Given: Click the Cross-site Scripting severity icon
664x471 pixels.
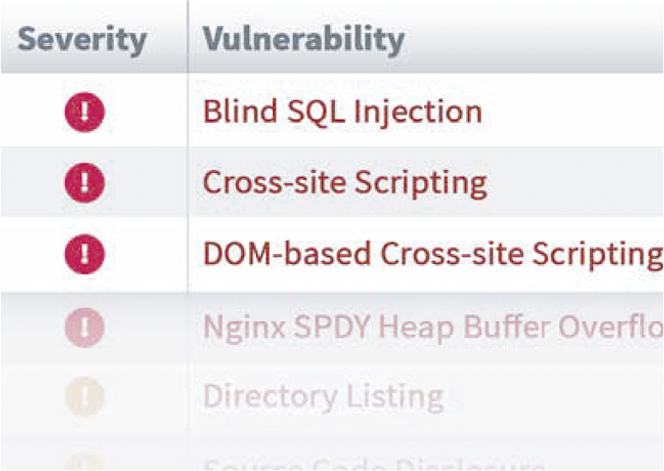Looking at the screenshot, I should coord(85,183).
